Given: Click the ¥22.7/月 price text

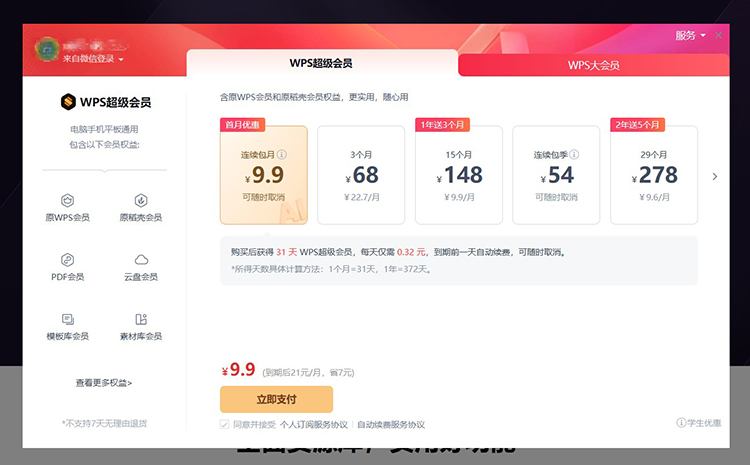Looking at the screenshot, I should tap(362, 197).
